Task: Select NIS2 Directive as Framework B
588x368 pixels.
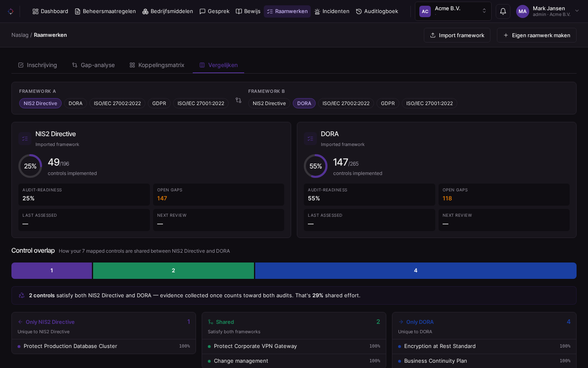Action: click(269, 103)
